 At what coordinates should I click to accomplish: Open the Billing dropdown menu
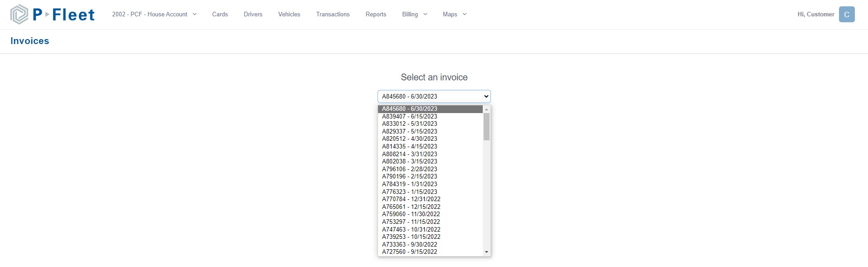pos(414,15)
